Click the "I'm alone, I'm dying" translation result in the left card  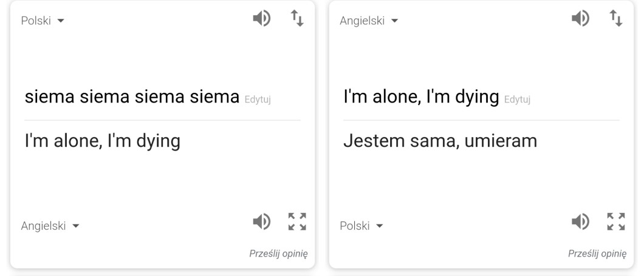click(102, 141)
